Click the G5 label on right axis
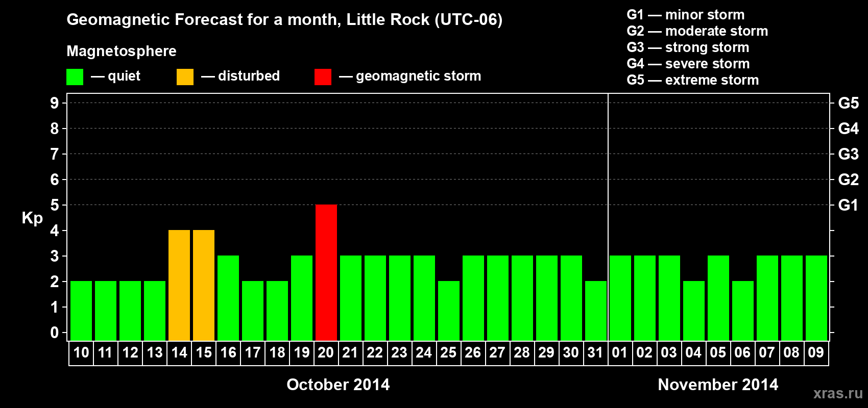868x408 pixels. coord(849,103)
